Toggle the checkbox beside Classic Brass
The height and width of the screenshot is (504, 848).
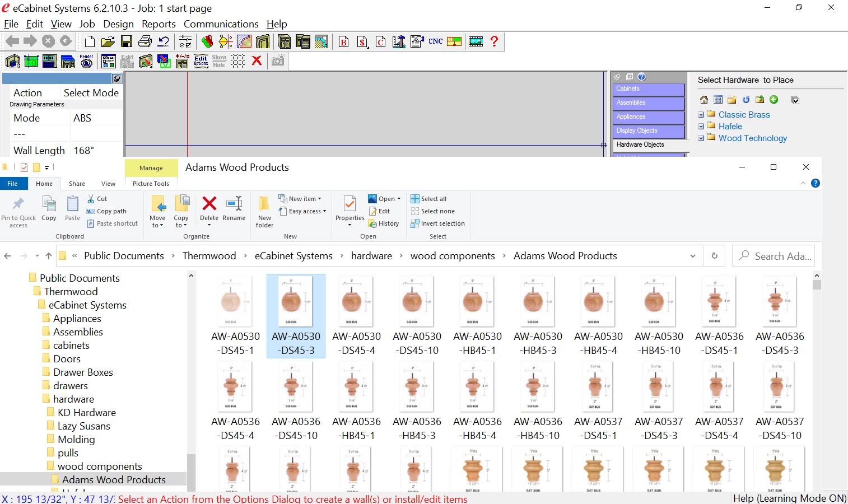click(x=701, y=115)
